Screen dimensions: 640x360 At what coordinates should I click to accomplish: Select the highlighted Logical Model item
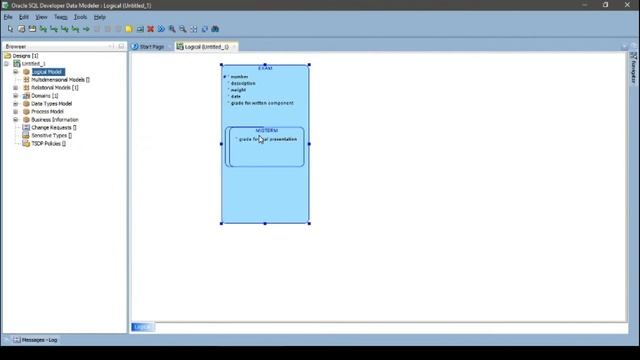point(48,72)
